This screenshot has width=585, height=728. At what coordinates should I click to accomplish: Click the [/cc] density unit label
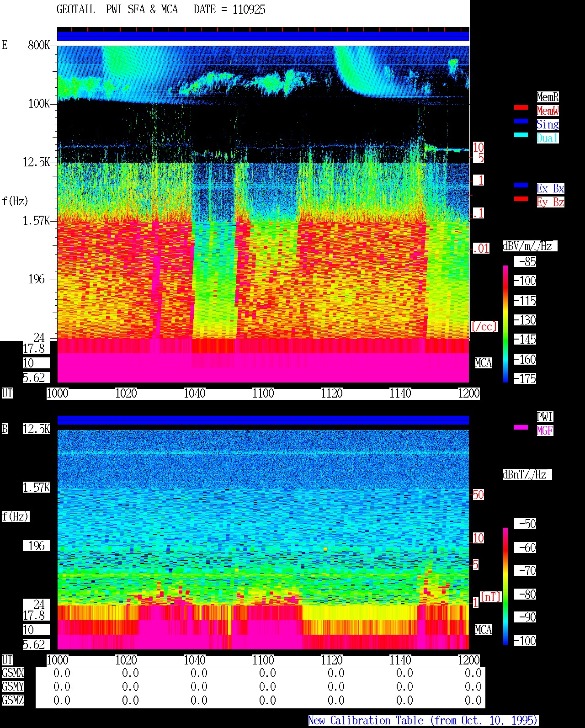pos(484,326)
